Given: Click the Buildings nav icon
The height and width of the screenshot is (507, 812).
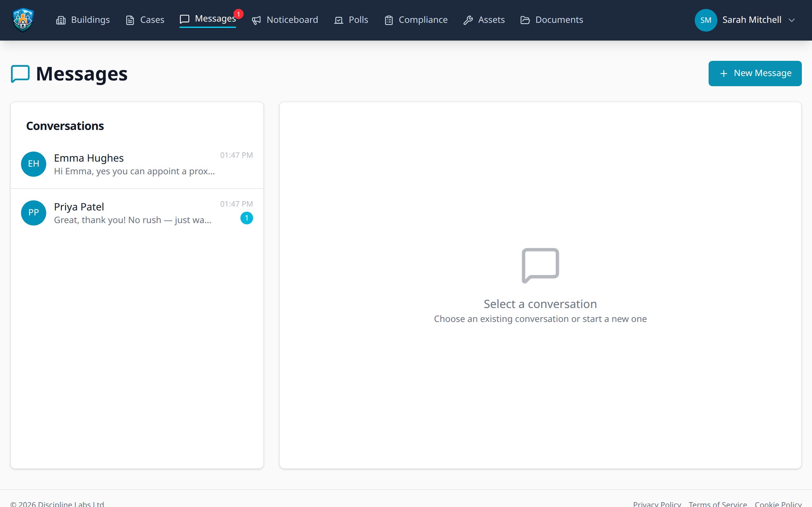Looking at the screenshot, I should (x=61, y=21).
